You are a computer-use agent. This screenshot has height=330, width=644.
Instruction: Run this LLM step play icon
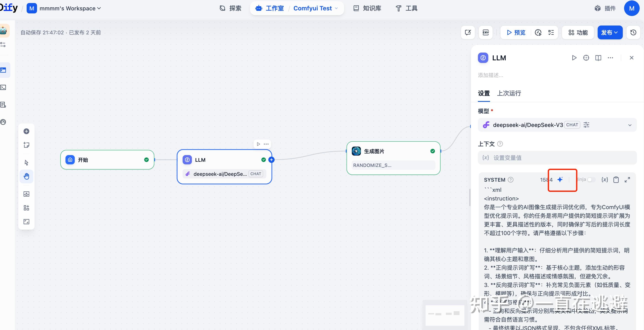[574, 58]
